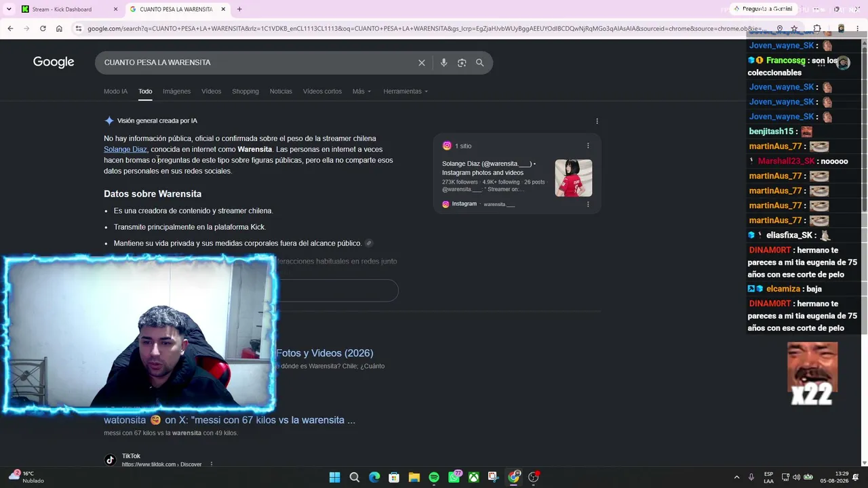
Task: Expand the 'Más' search filter dropdown
Action: point(361,91)
